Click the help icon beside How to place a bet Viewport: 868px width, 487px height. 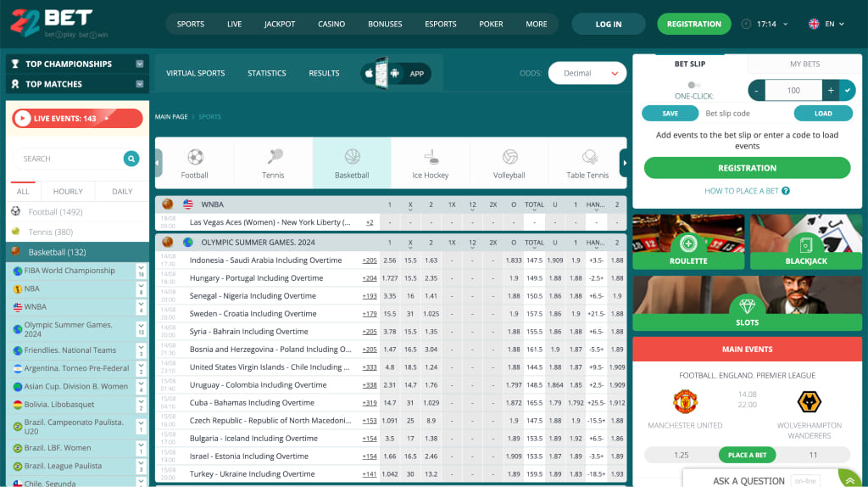coord(786,191)
